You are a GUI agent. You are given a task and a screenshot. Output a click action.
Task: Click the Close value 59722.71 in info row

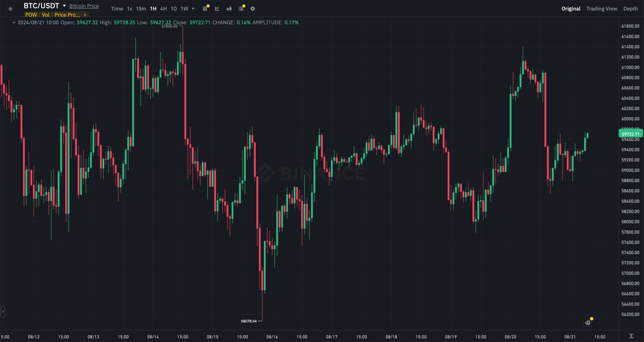[200, 23]
